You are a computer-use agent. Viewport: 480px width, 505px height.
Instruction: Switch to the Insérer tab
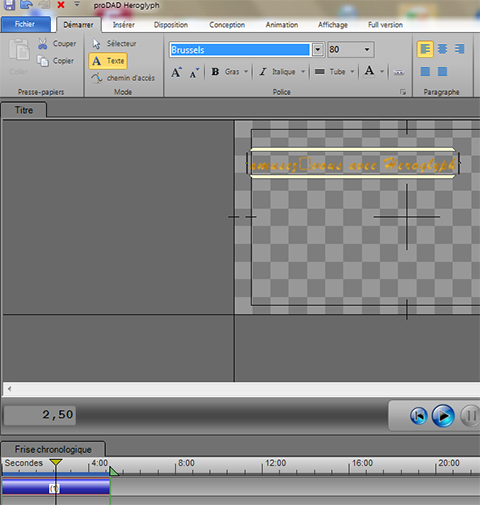pos(124,25)
